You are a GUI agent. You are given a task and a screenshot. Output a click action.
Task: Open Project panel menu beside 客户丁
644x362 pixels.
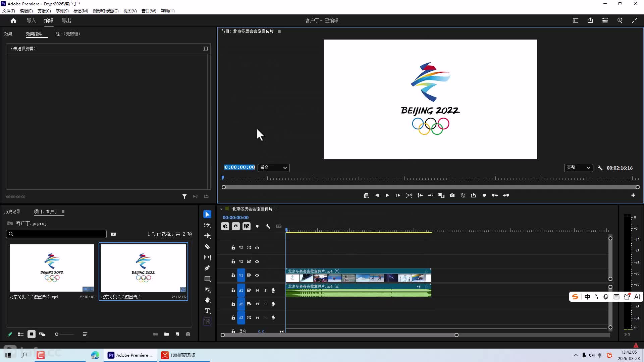point(63,212)
